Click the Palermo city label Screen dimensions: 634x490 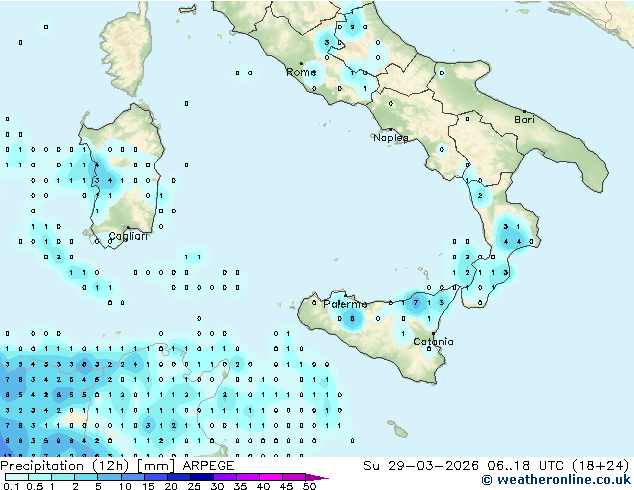[345, 304]
